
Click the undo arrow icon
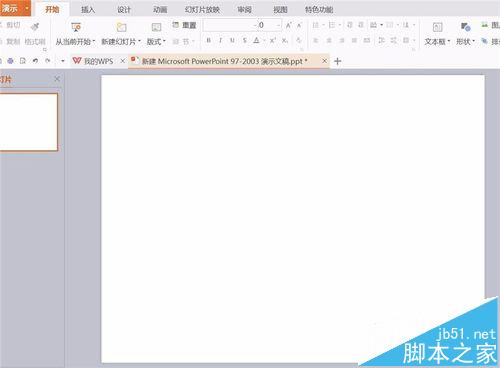point(35,61)
